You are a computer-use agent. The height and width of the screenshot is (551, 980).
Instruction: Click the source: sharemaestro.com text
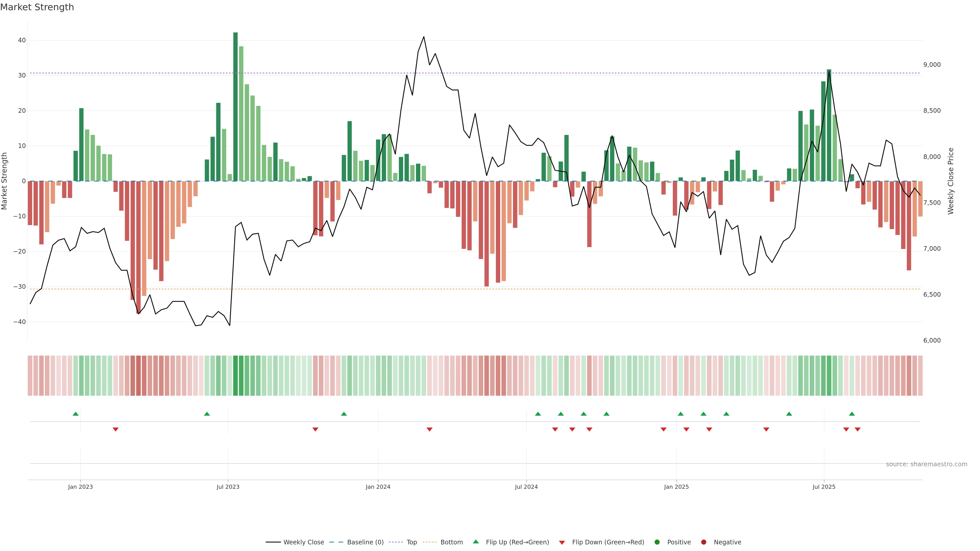(x=926, y=464)
